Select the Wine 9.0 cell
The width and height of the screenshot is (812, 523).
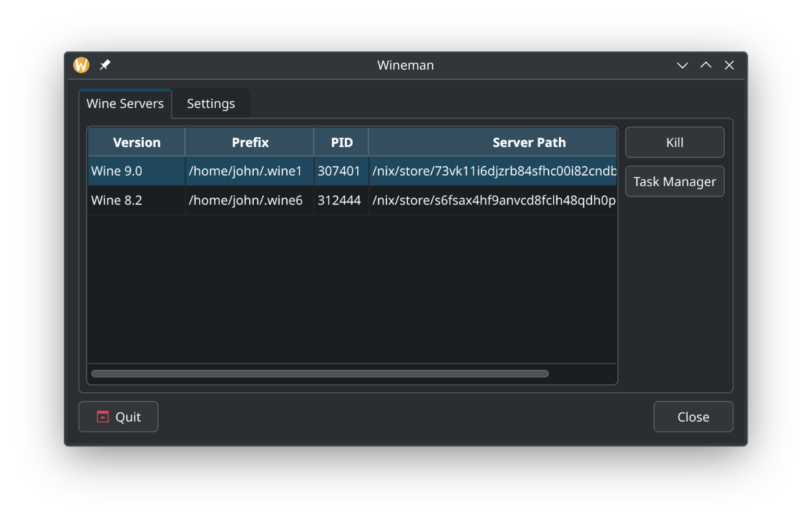click(x=137, y=171)
